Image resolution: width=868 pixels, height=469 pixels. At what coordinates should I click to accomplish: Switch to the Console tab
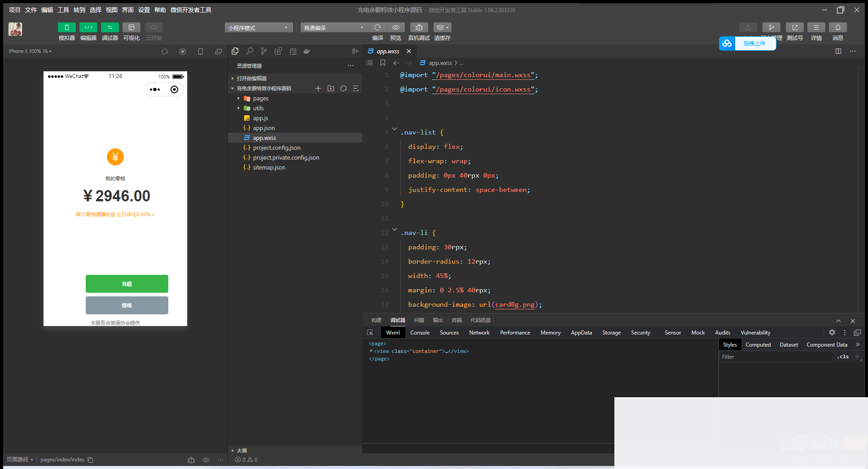click(x=420, y=333)
